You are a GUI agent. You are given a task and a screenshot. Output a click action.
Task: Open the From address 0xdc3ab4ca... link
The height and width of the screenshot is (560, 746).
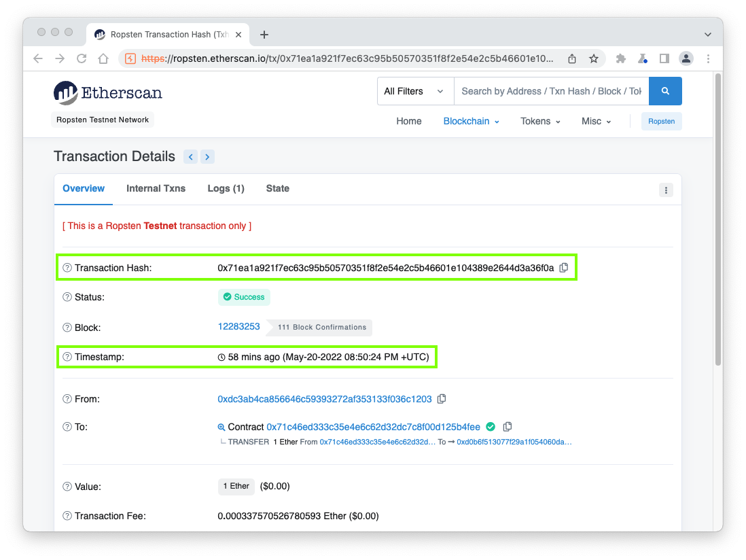tap(325, 399)
